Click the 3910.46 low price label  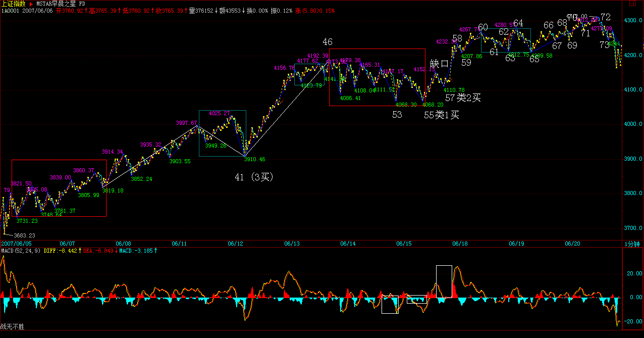pos(254,160)
